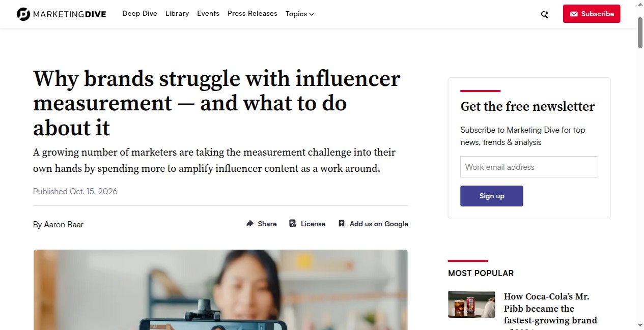Open Press Releases in navigation
Screen dimensions: 644x330
click(x=253, y=14)
